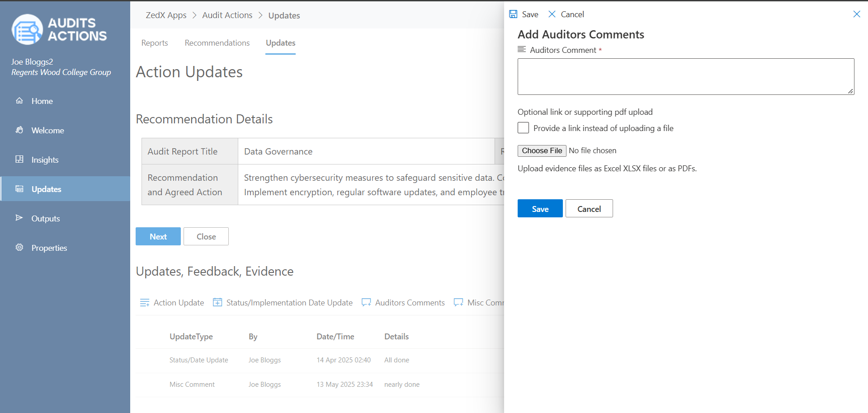Click the Misc Comment speech bubble icon

click(x=458, y=303)
